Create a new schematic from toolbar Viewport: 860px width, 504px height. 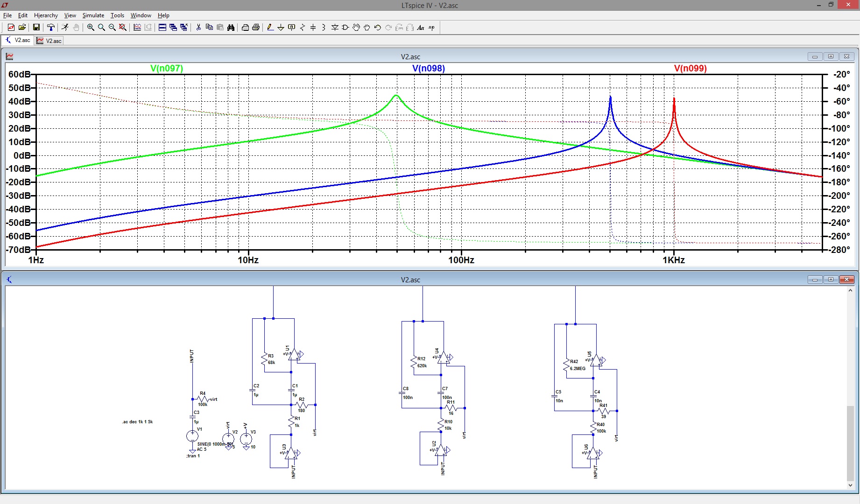(x=11, y=28)
